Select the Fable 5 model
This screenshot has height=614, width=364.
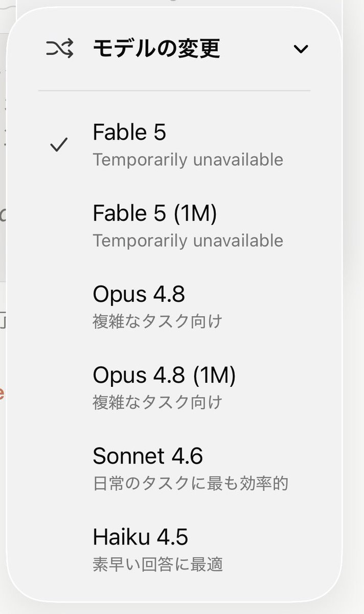click(174, 145)
